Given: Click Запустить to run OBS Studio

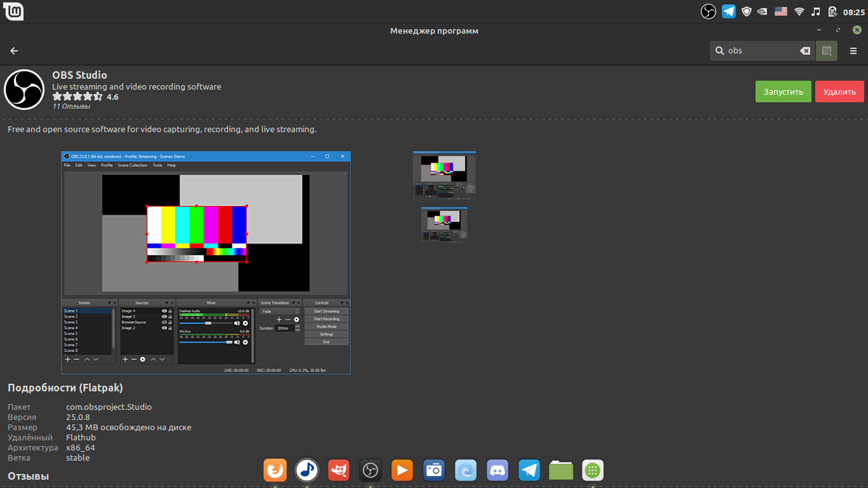Looking at the screenshot, I should [783, 91].
